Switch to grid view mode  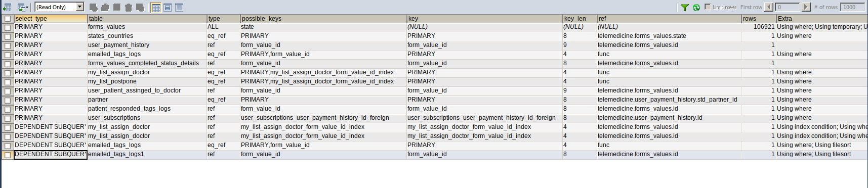156,7
